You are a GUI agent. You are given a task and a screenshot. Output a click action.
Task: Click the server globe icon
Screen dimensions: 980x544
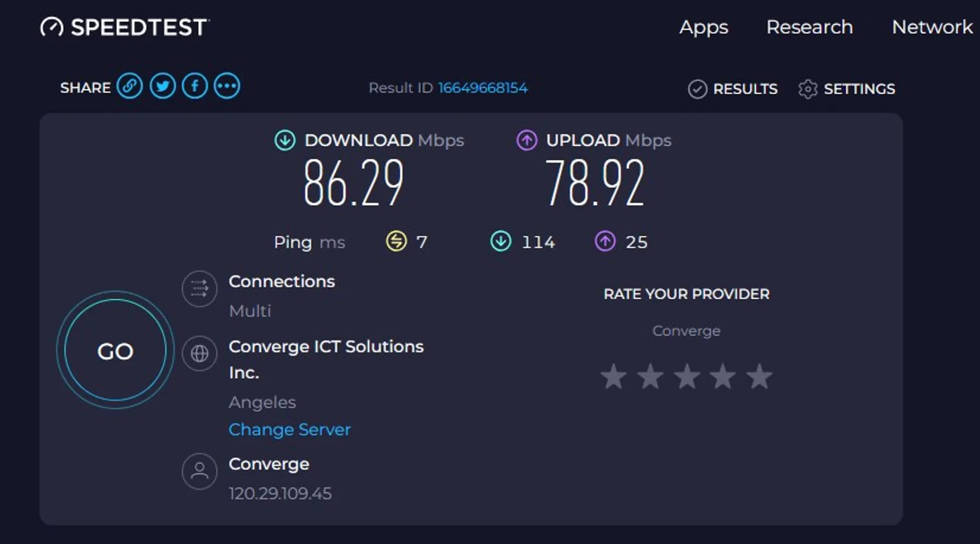199,354
